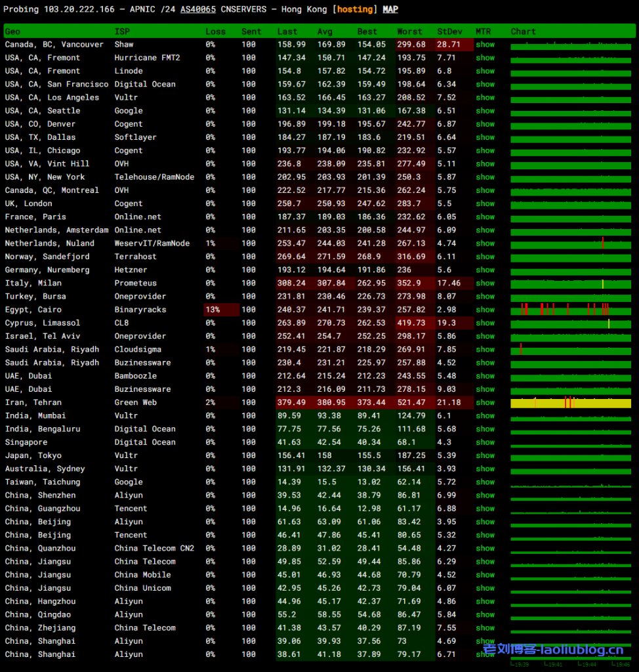Sort table by Avg column header

[x=325, y=31]
